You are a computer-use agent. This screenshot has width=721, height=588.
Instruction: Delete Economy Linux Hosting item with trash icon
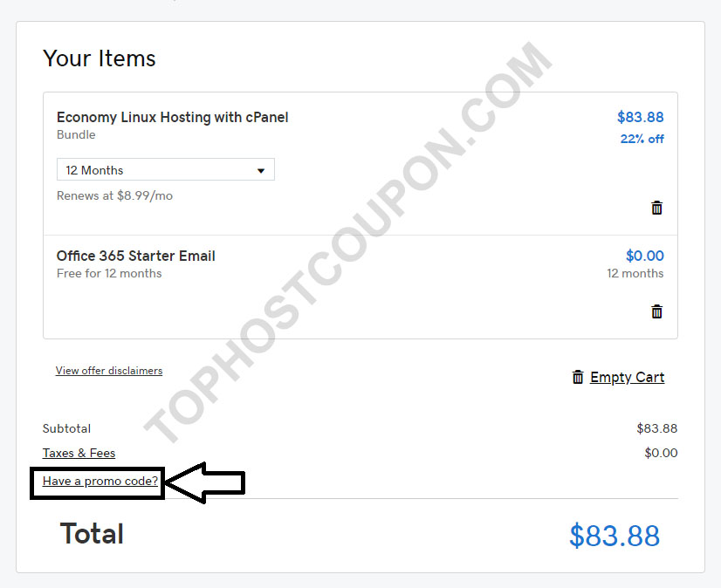pyautogui.click(x=656, y=208)
